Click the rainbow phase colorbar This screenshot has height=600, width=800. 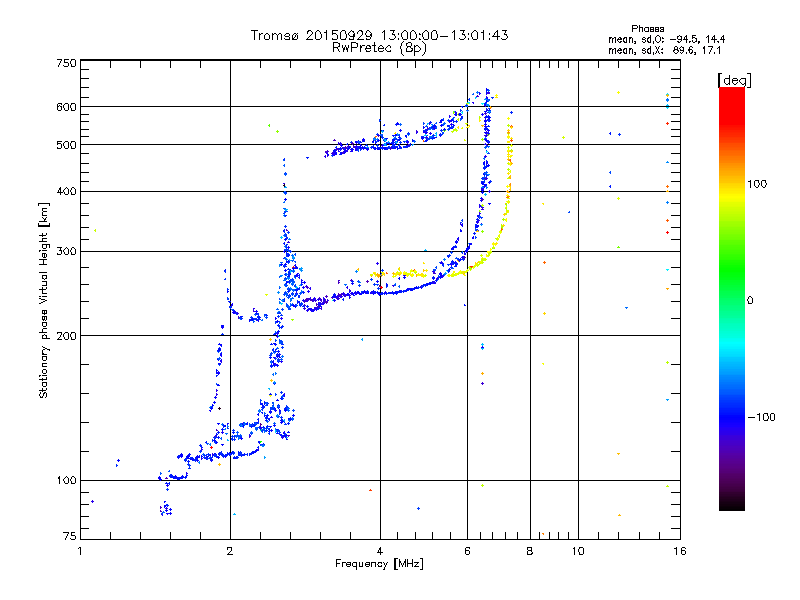click(x=732, y=298)
